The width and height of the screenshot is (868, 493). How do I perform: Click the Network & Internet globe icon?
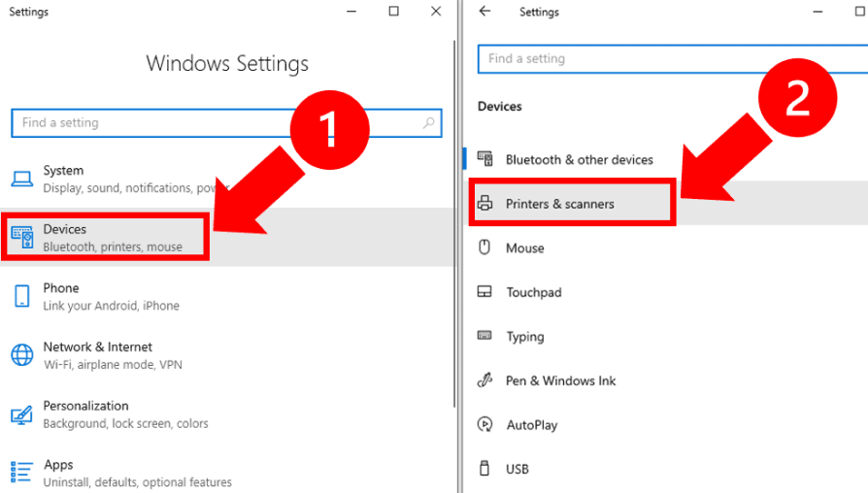21,355
